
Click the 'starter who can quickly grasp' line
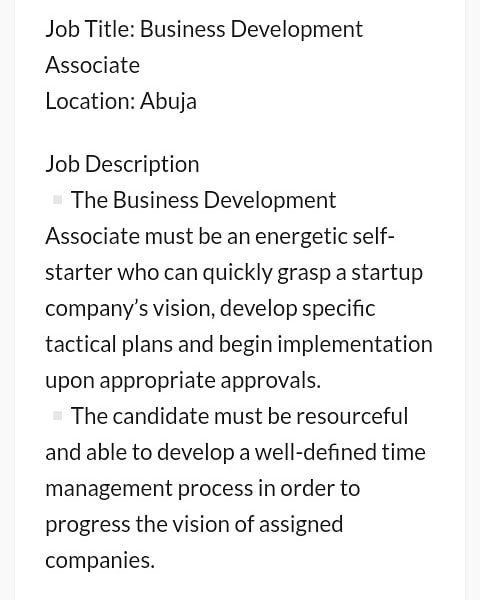click(x=234, y=273)
